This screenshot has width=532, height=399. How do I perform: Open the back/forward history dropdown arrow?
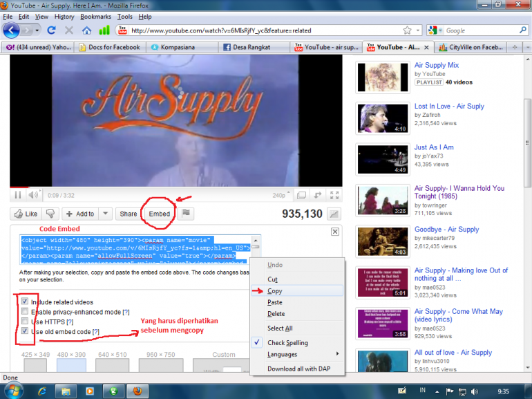pyautogui.click(x=37, y=30)
